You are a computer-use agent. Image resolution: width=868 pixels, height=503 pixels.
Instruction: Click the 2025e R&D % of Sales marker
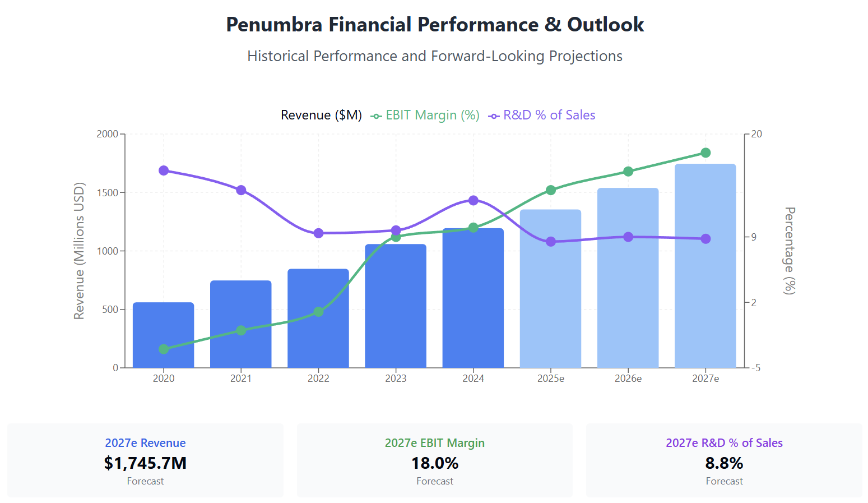pyautogui.click(x=551, y=242)
